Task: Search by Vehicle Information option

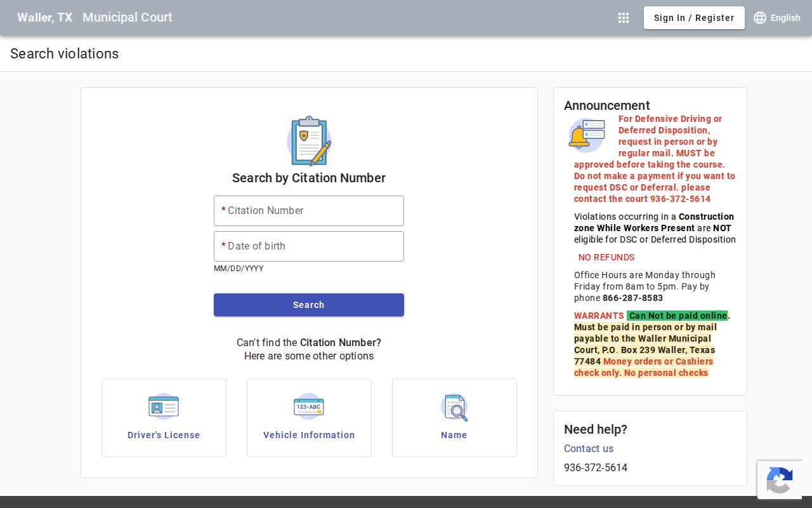Action: pyautogui.click(x=309, y=418)
